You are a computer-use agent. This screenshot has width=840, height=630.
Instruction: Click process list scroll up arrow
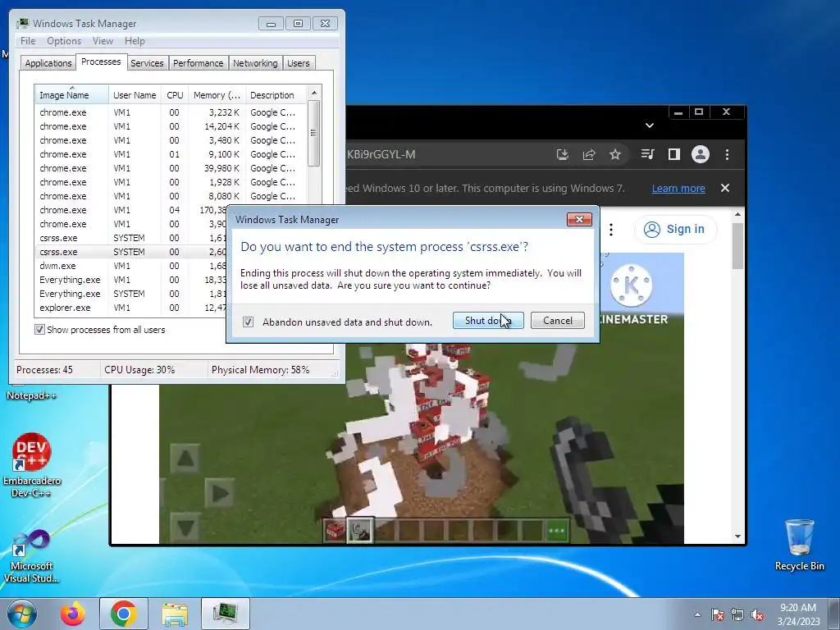(x=314, y=93)
